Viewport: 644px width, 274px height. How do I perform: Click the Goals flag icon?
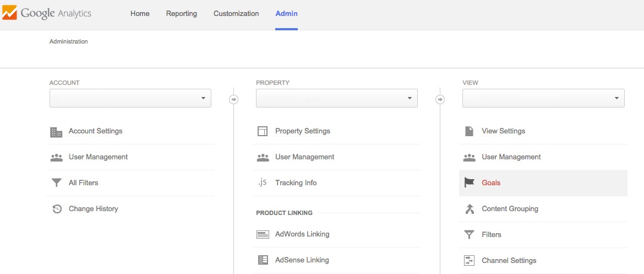[x=469, y=182]
